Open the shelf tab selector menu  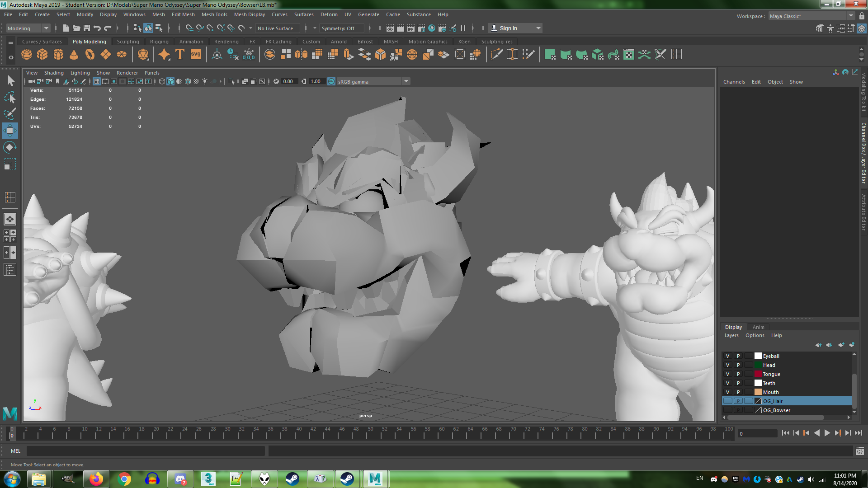click(x=11, y=42)
